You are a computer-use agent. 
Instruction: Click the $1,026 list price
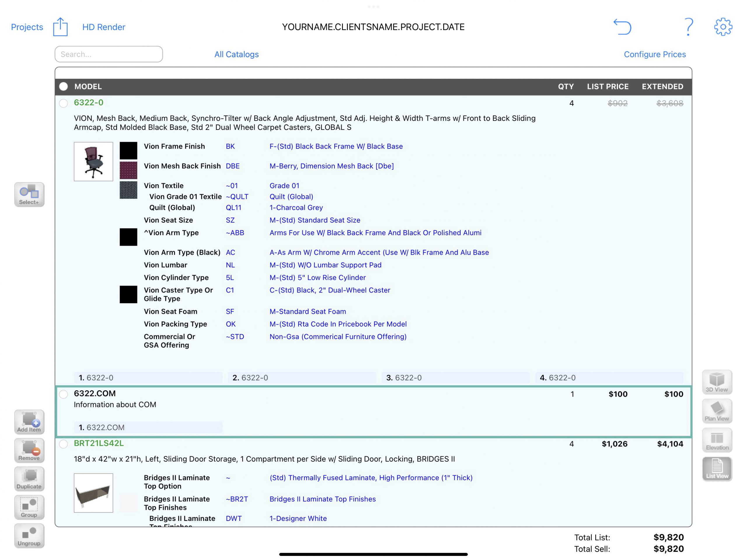[x=615, y=444]
